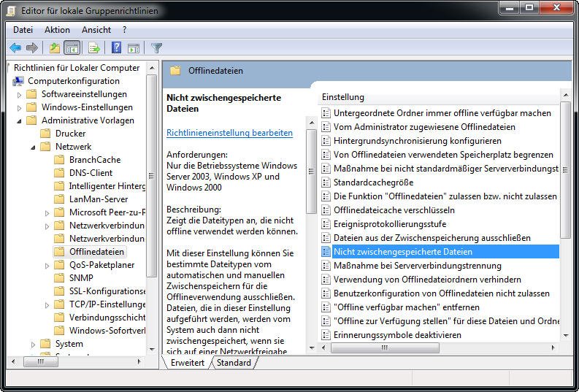Expand the Softwareeinstellungen node
The width and height of the screenshot is (579, 392).
coord(19,95)
